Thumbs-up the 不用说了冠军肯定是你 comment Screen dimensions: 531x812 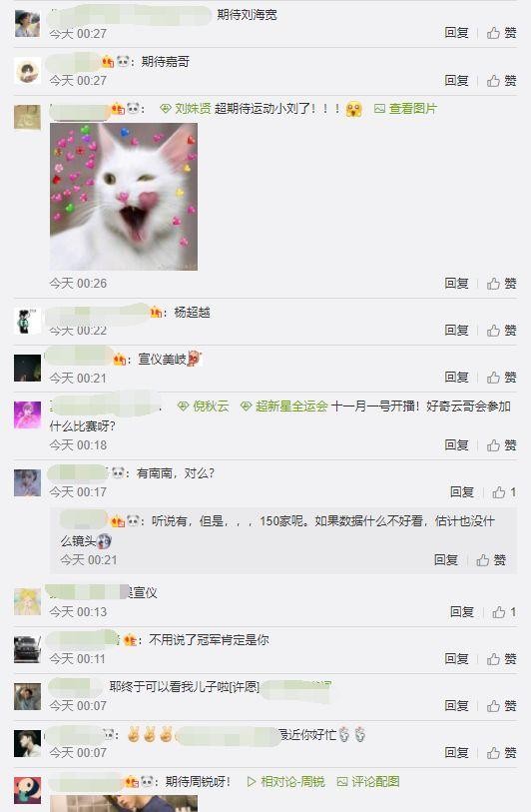coord(501,659)
